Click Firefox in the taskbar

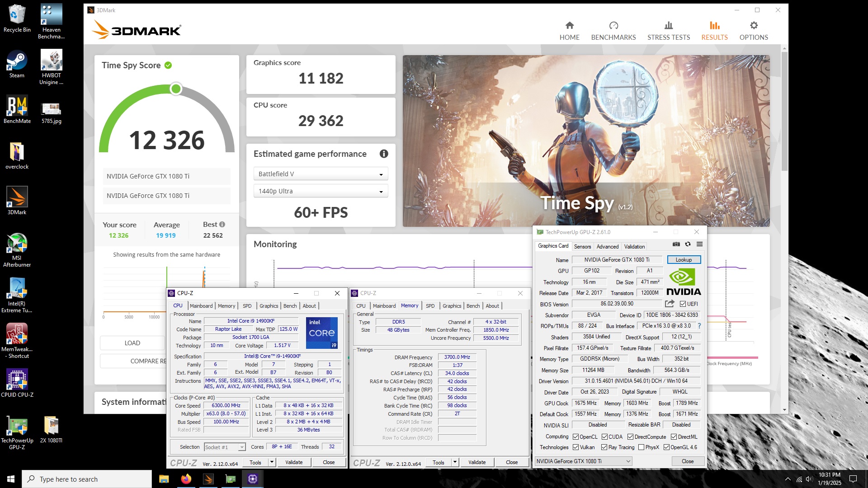tap(186, 479)
